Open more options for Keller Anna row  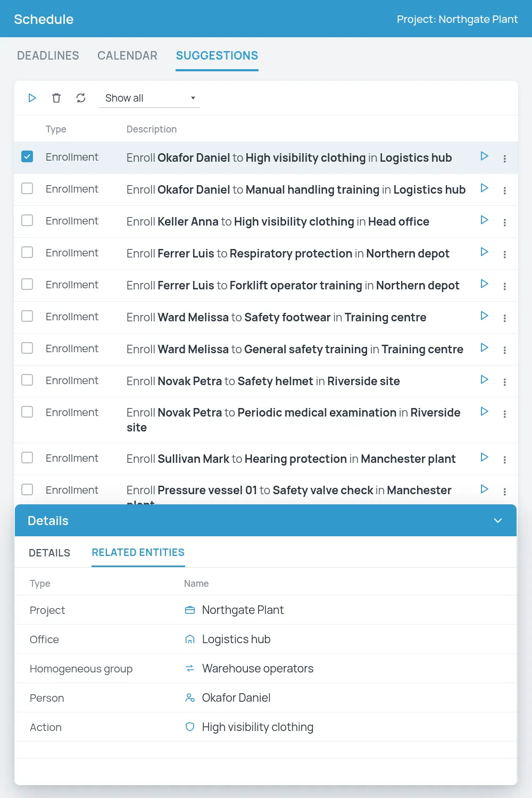tap(504, 222)
